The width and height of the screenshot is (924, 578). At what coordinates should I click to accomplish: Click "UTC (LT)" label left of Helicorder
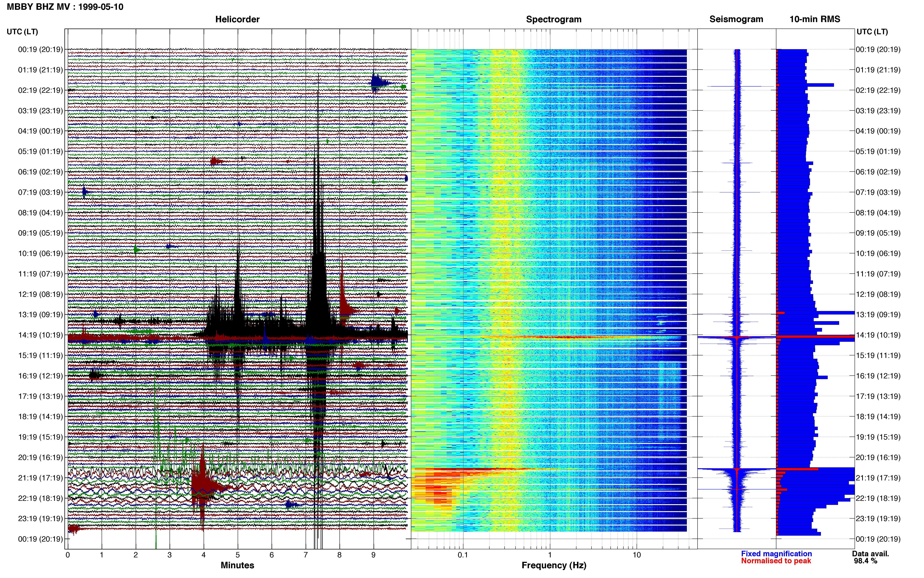point(22,32)
